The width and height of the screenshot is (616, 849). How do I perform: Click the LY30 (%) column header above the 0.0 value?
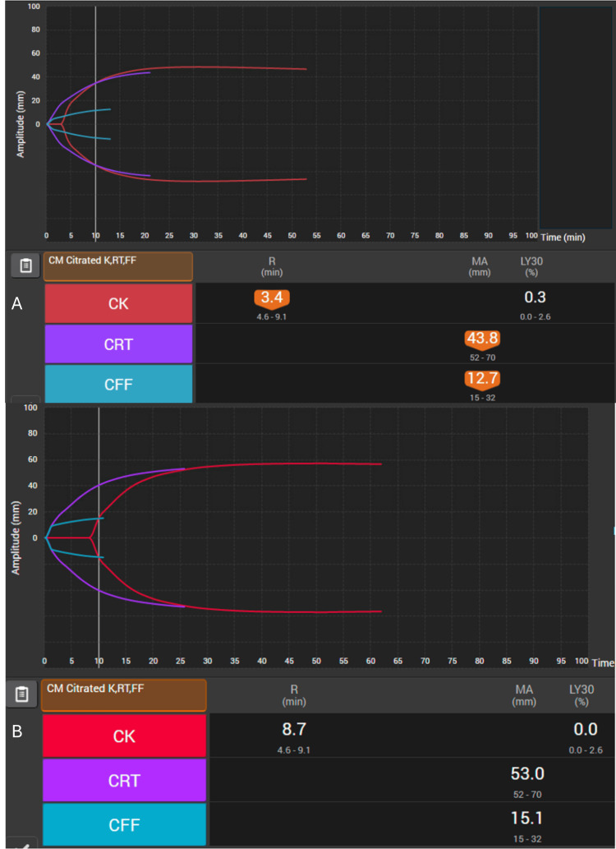point(582,695)
